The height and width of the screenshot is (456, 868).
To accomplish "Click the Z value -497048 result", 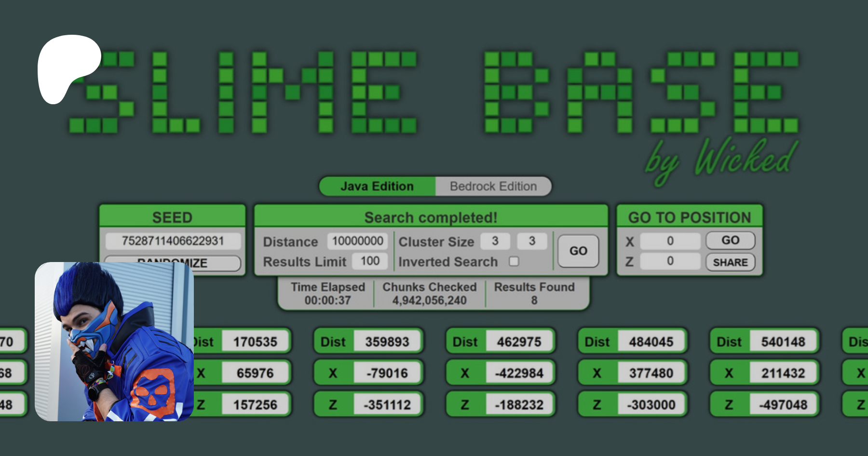I will [x=783, y=404].
